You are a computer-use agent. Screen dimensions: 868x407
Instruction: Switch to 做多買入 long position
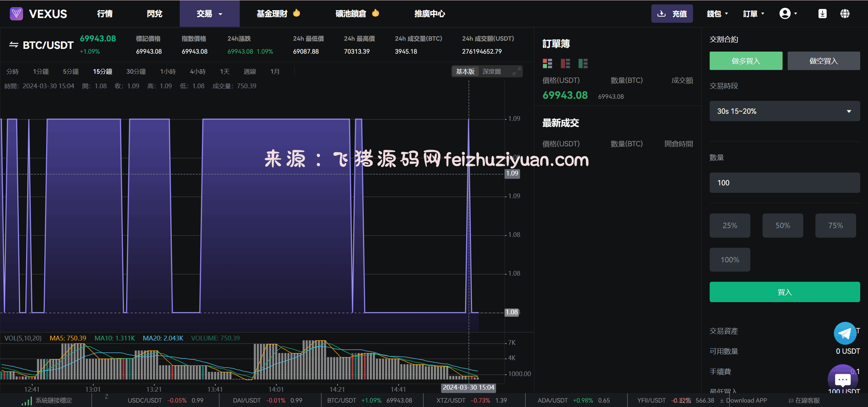[x=746, y=61]
